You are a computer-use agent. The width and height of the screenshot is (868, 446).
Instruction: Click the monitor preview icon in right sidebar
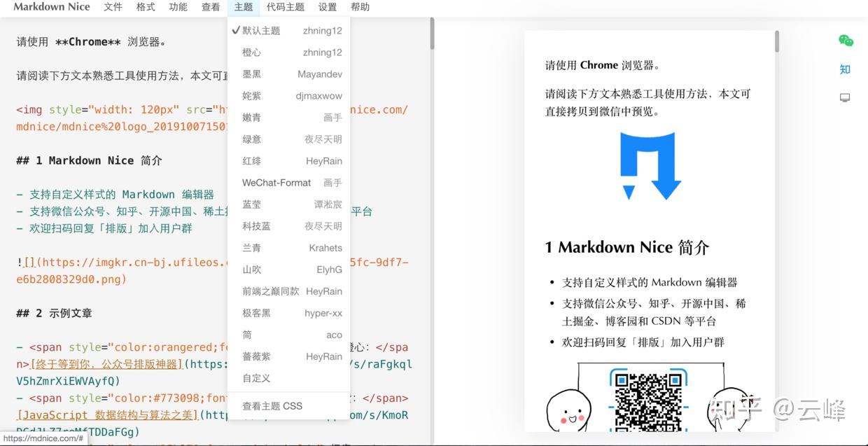[845, 98]
